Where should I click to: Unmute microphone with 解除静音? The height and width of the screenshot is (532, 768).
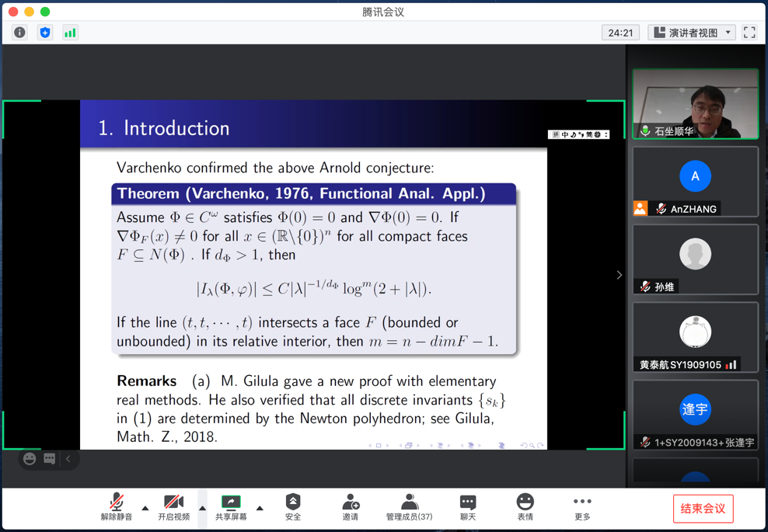[x=116, y=507]
